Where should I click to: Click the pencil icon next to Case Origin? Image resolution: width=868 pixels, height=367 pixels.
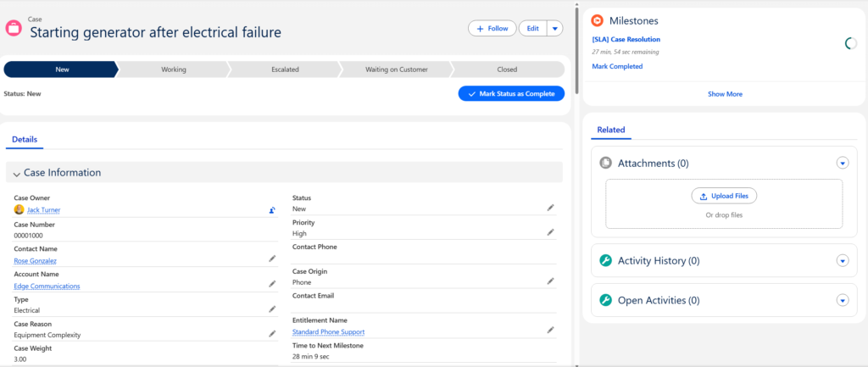pyautogui.click(x=550, y=281)
